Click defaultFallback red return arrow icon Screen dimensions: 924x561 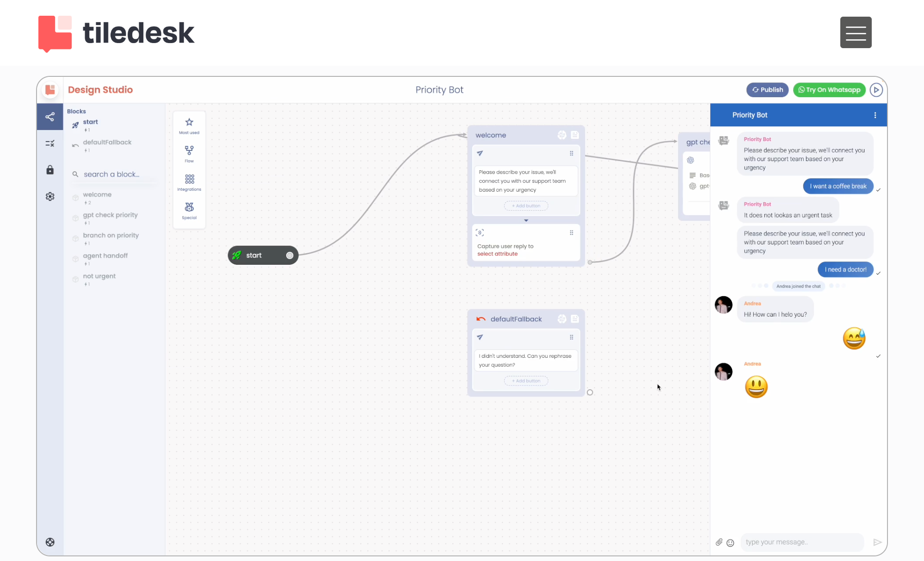pos(480,319)
